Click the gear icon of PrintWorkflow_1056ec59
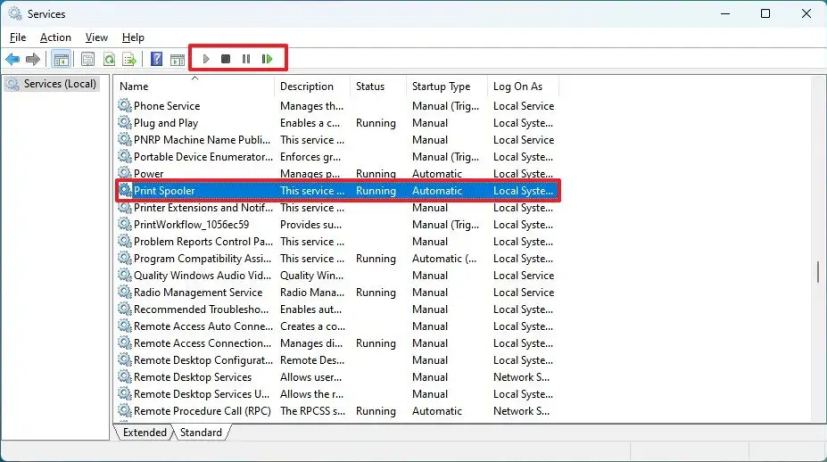The width and height of the screenshot is (827, 462). point(125,224)
